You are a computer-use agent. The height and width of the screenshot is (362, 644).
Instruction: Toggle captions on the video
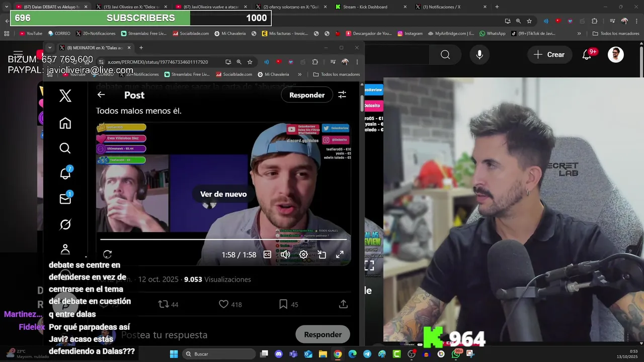tap(267, 254)
